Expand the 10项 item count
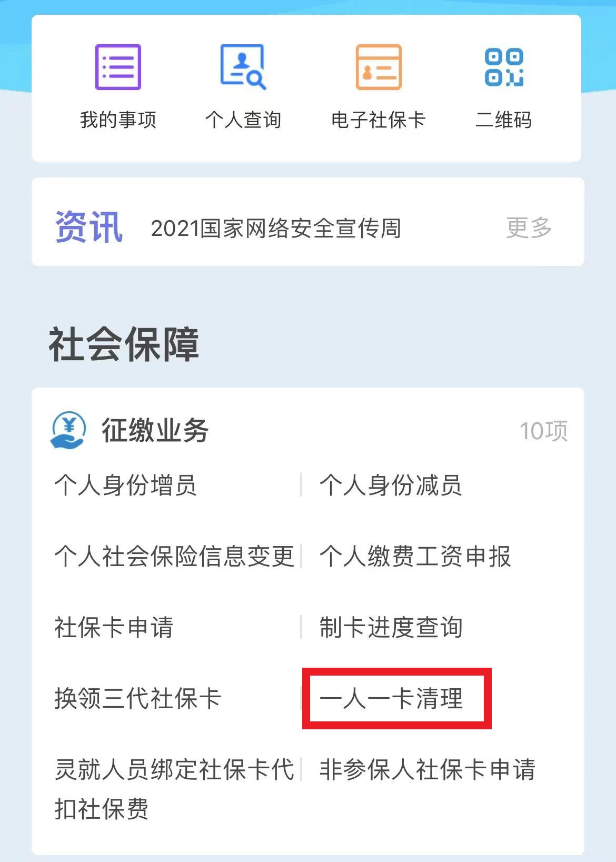Viewport: 616px width, 862px height. coord(543,431)
